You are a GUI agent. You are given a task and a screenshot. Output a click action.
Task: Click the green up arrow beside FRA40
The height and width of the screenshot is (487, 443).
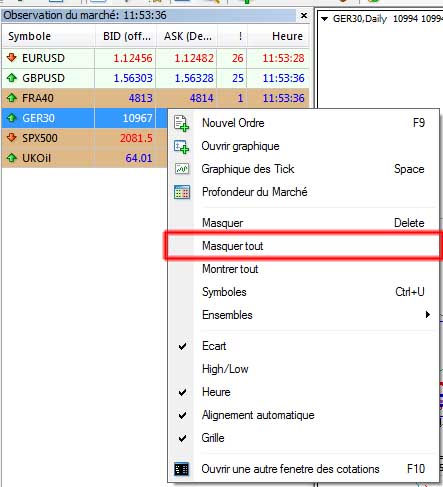click(12, 98)
